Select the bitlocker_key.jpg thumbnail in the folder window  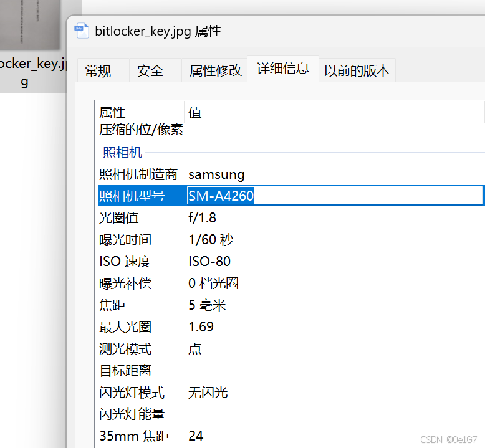coord(30,25)
